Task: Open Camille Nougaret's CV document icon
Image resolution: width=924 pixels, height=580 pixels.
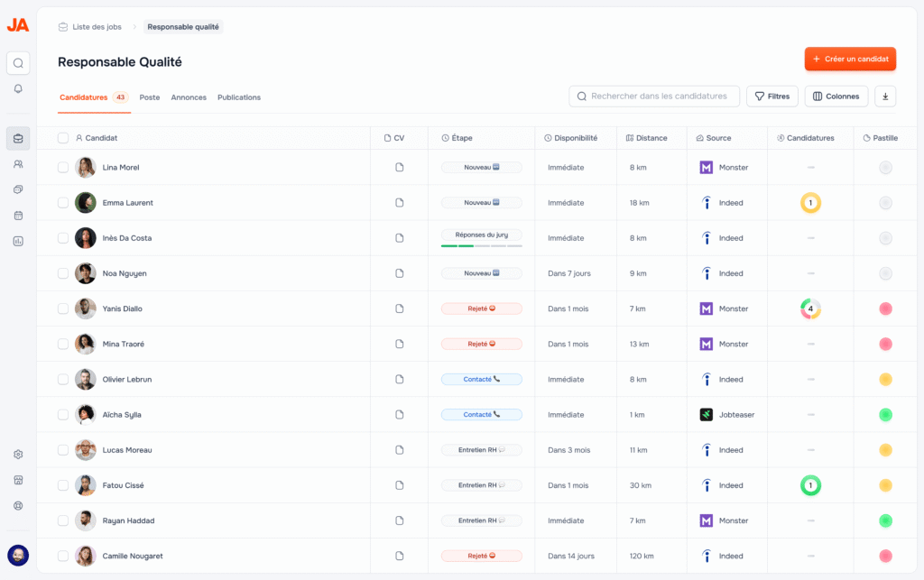Action: click(400, 556)
